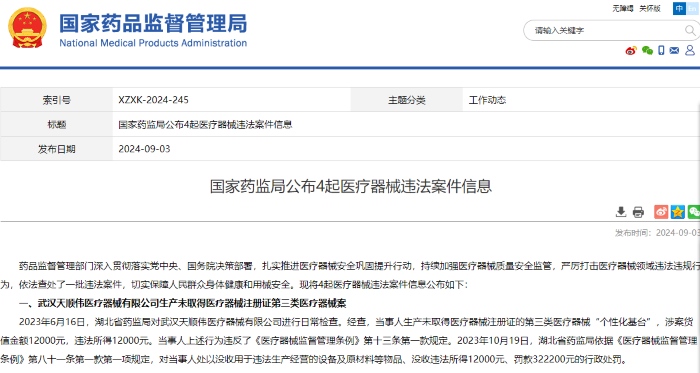The image size is (700, 373).
Task: Open the 无障碍 accessibility link
Action: click(622, 8)
